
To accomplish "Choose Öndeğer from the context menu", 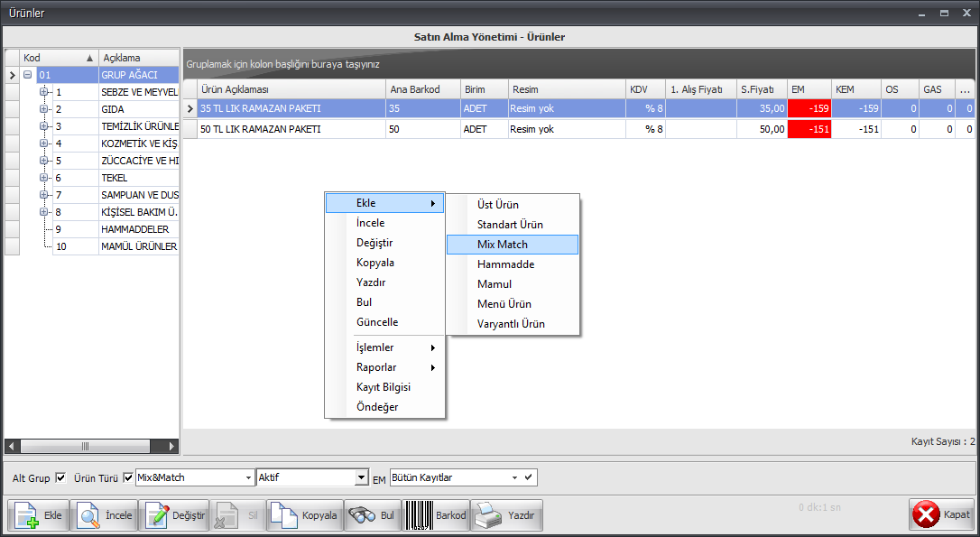I will [385, 408].
